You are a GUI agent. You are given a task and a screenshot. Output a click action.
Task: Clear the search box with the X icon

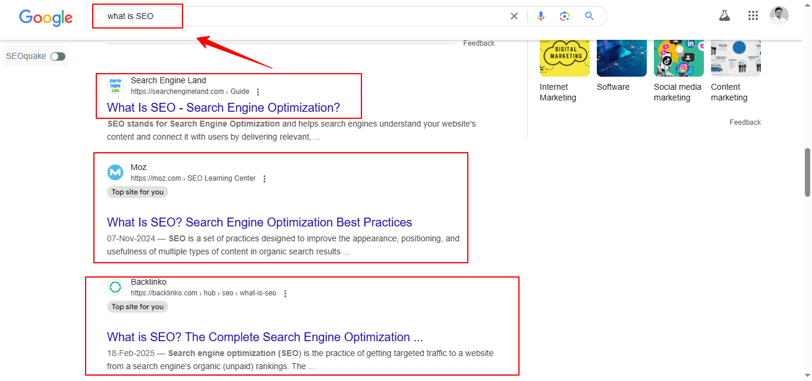(514, 16)
